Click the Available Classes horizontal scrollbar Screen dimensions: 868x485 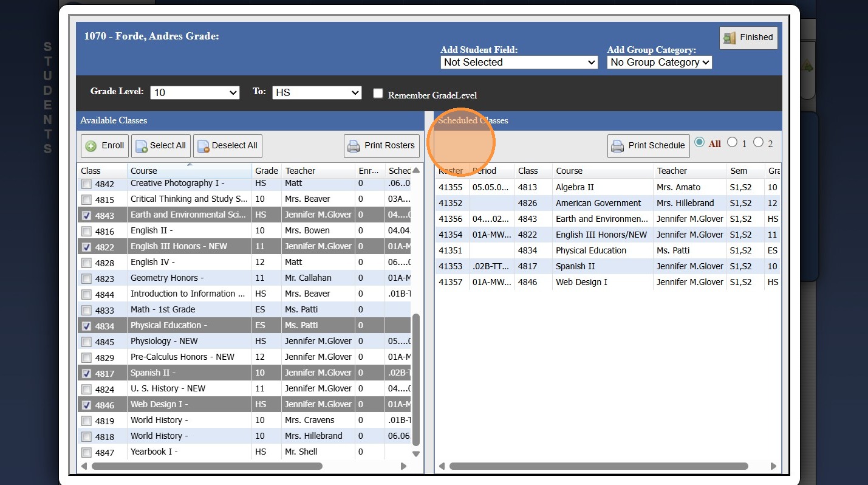coord(207,466)
